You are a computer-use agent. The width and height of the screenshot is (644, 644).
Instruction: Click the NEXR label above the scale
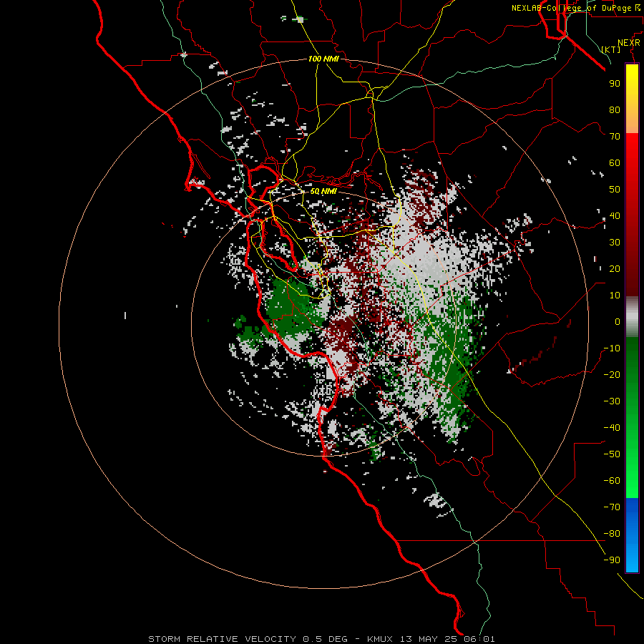(629, 43)
